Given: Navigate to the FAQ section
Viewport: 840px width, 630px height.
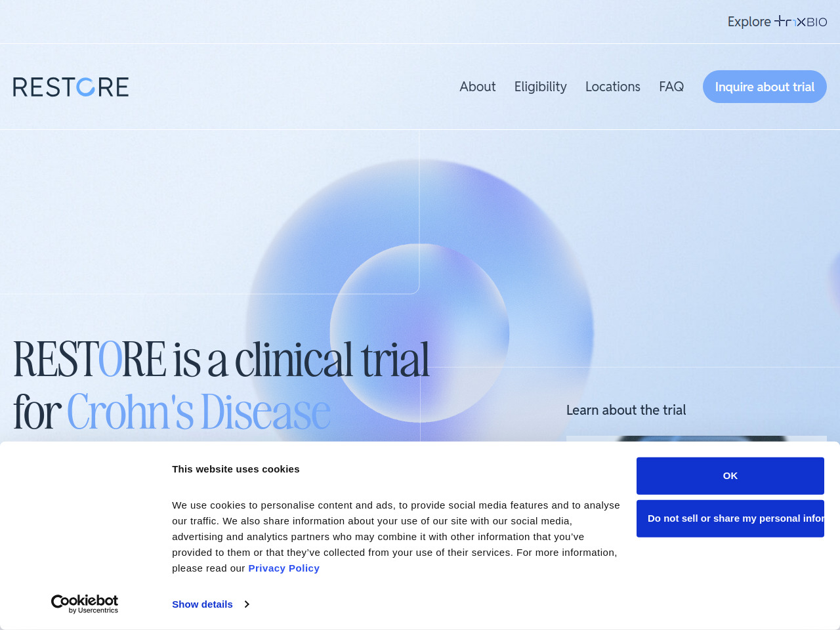Looking at the screenshot, I should [671, 87].
